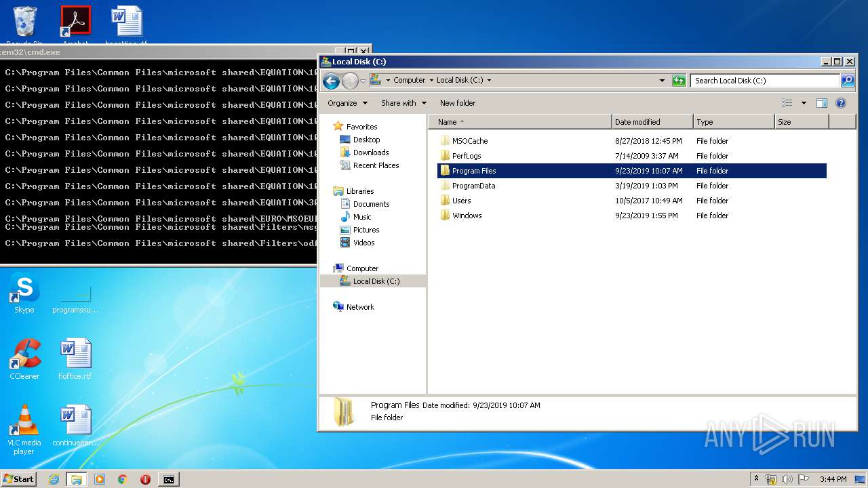Change the view icon layout
The height and width of the screenshot is (488, 868).
pyautogui.click(x=787, y=103)
